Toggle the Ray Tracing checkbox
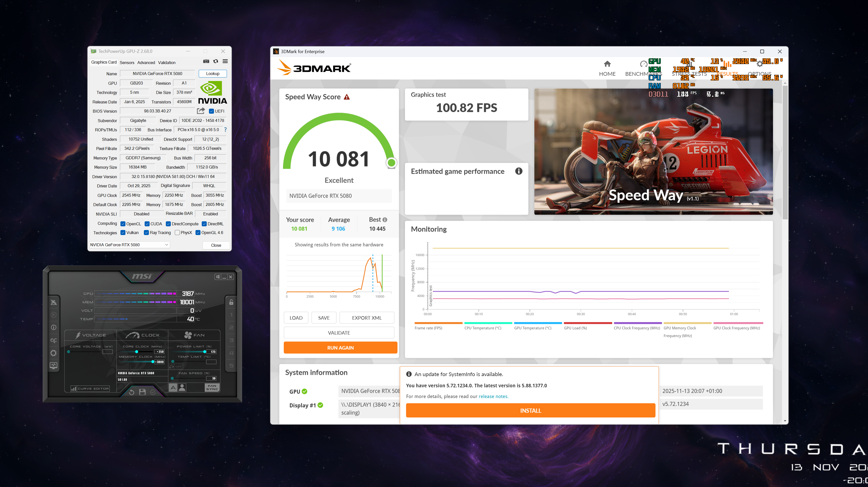The width and height of the screenshot is (868, 487). pyautogui.click(x=146, y=233)
